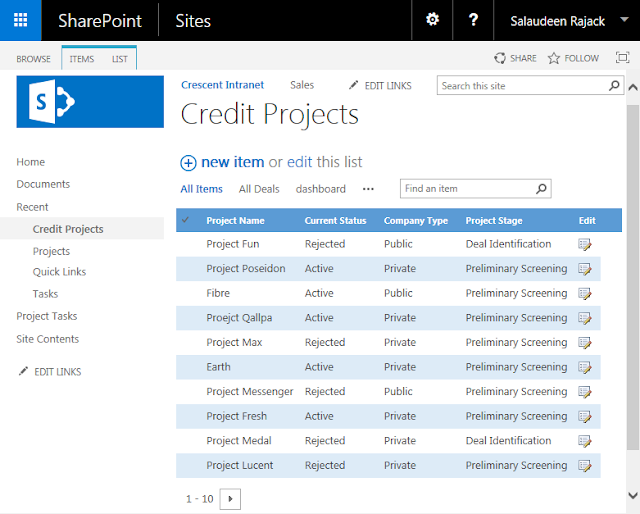
Task: Click the Project Messenger name cell
Action: (x=249, y=392)
